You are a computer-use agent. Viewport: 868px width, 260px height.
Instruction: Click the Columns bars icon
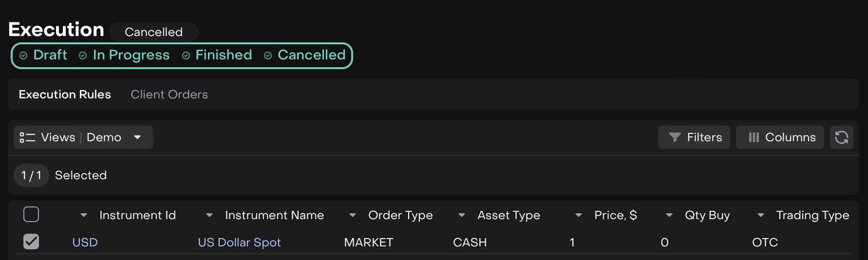point(754,137)
